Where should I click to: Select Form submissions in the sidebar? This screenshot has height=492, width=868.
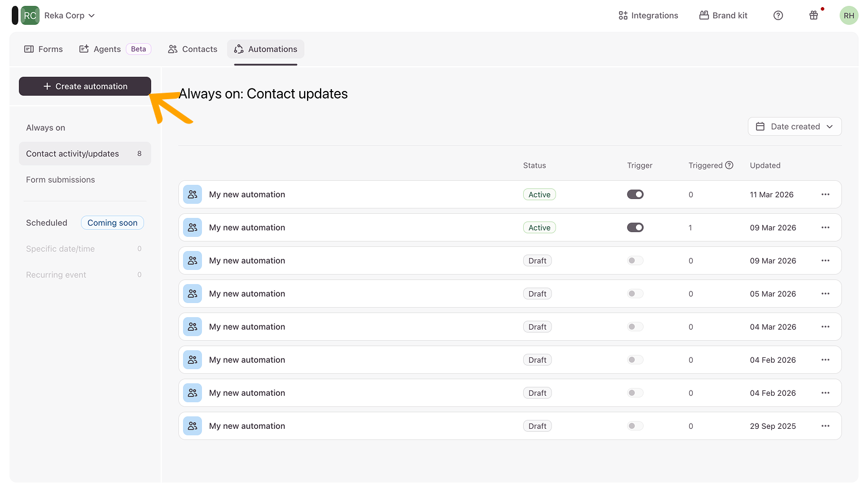coord(60,180)
